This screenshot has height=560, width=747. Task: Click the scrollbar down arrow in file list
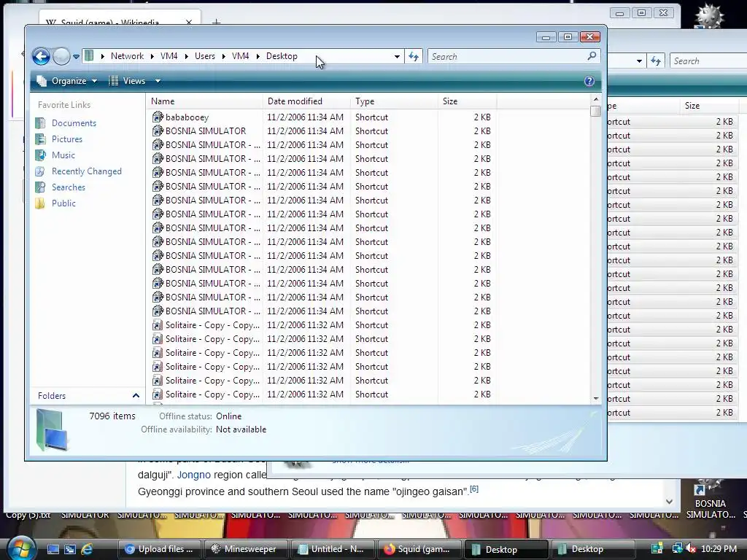pyautogui.click(x=595, y=399)
